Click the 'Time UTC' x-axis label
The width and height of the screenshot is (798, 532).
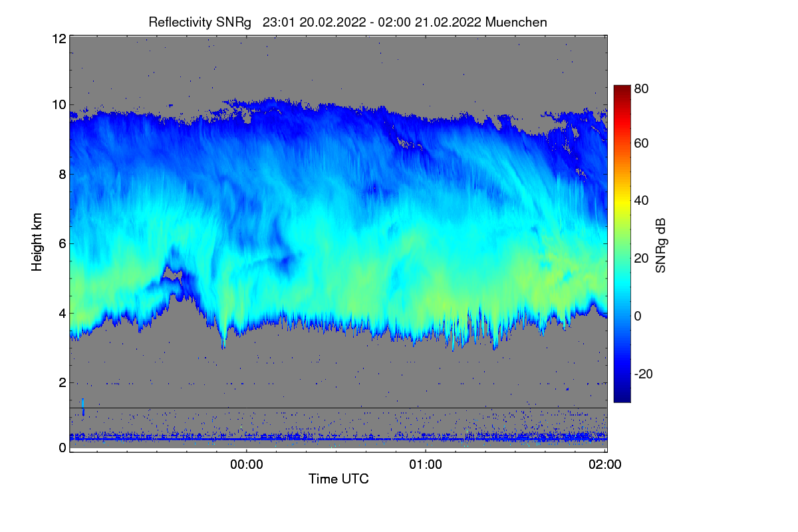(x=338, y=479)
